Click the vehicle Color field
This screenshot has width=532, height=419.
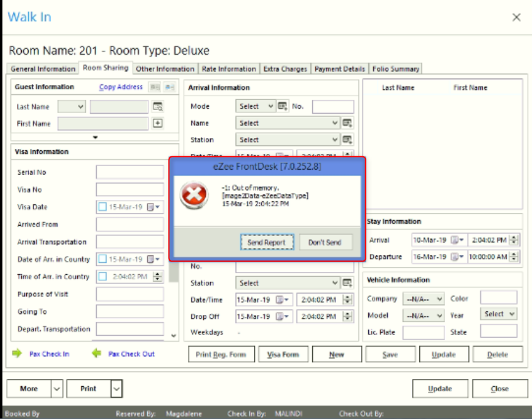tap(499, 297)
